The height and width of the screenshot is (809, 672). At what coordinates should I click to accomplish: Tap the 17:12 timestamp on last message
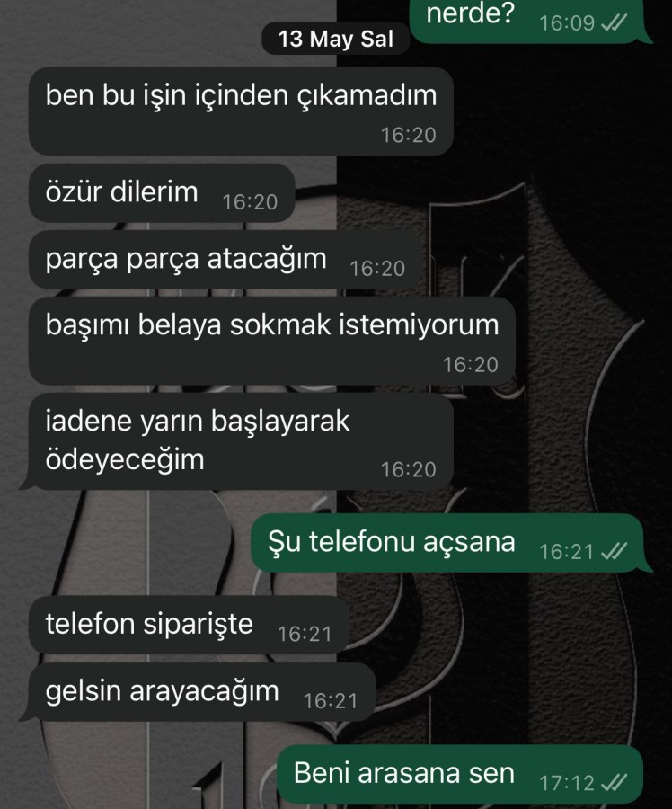click(x=567, y=783)
